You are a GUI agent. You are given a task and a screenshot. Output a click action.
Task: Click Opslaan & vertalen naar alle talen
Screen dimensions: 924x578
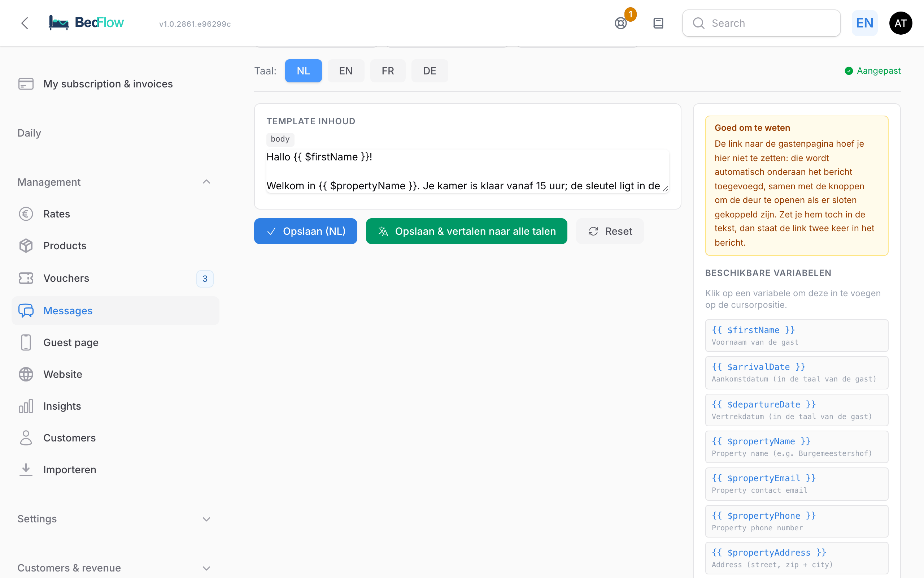click(466, 231)
